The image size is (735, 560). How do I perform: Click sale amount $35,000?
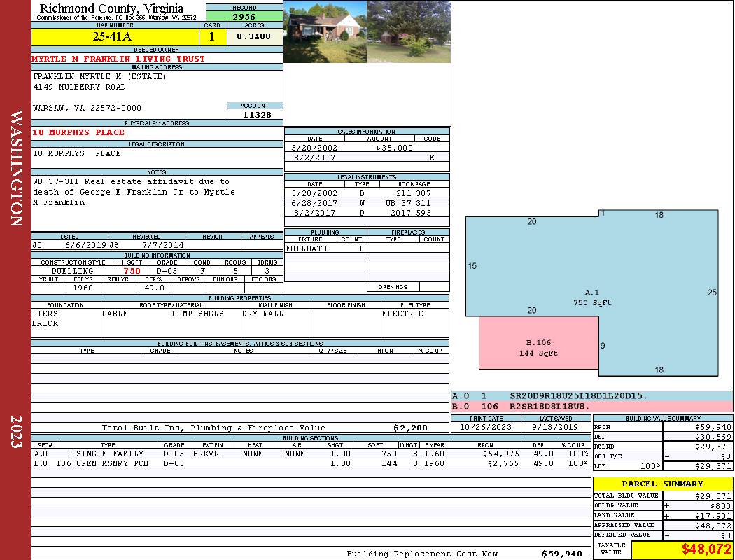coord(394,148)
